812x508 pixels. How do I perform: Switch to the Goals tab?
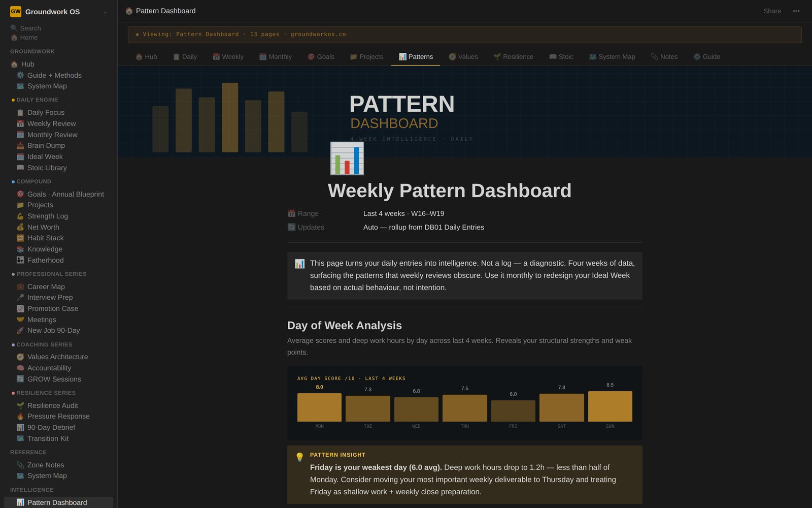click(x=321, y=57)
